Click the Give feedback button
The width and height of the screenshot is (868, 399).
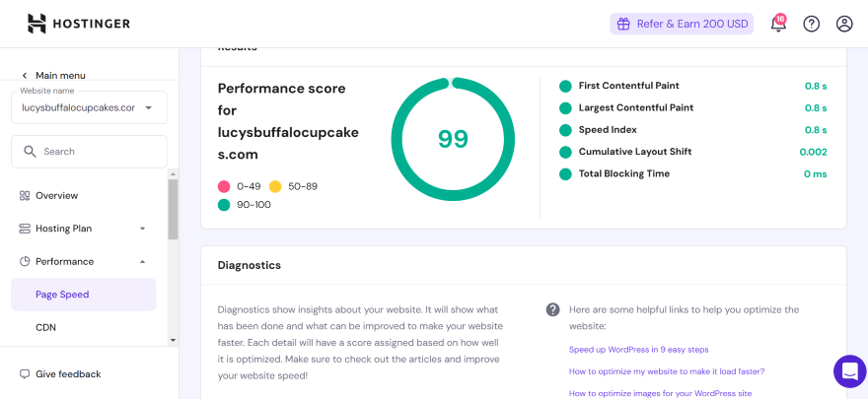click(x=60, y=374)
